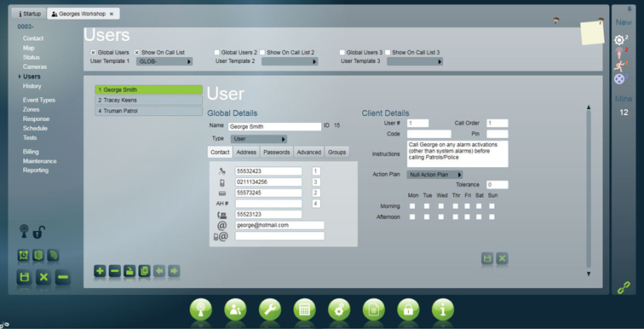Click the alarm clock icon in the left sidebar

point(23,255)
